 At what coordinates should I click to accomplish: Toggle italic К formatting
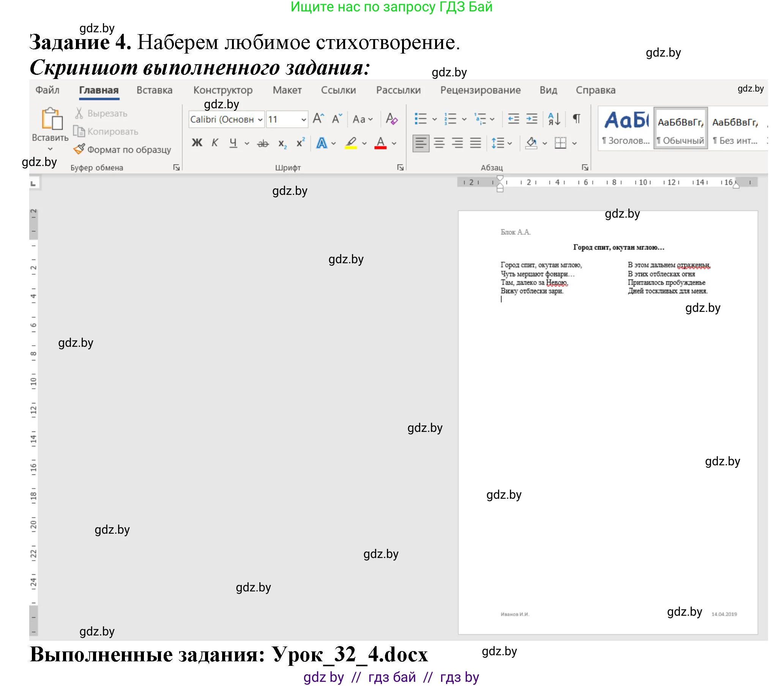(x=215, y=143)
